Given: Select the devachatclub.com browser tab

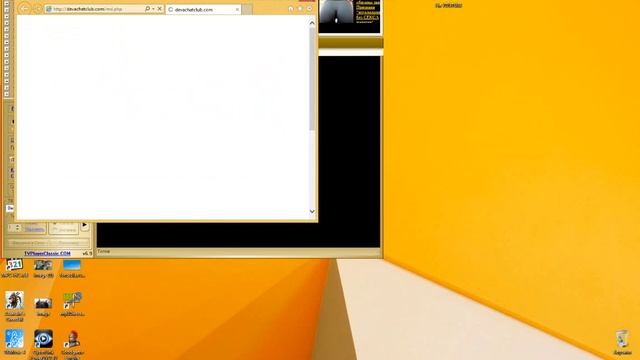Looking at the screenshot, I should (203, 9).
